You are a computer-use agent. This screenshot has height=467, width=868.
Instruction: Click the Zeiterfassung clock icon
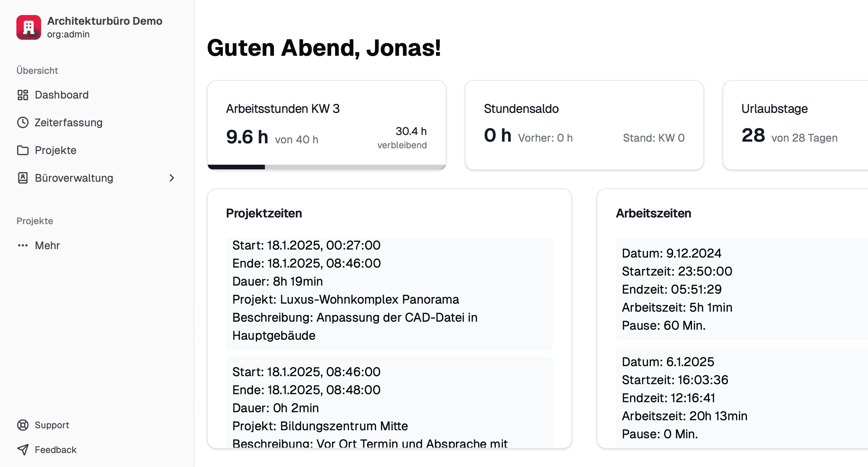coord(23,123)
